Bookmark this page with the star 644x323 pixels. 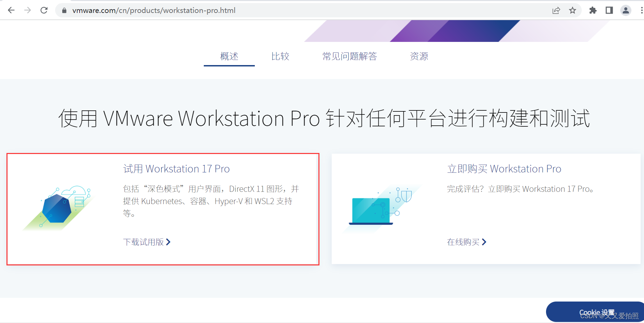pyautogui.click(x=573, y=10)
